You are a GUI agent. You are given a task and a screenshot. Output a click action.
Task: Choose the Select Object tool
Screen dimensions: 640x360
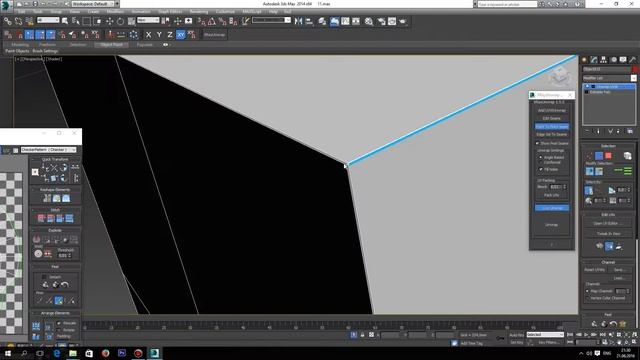tap(65, 21)
